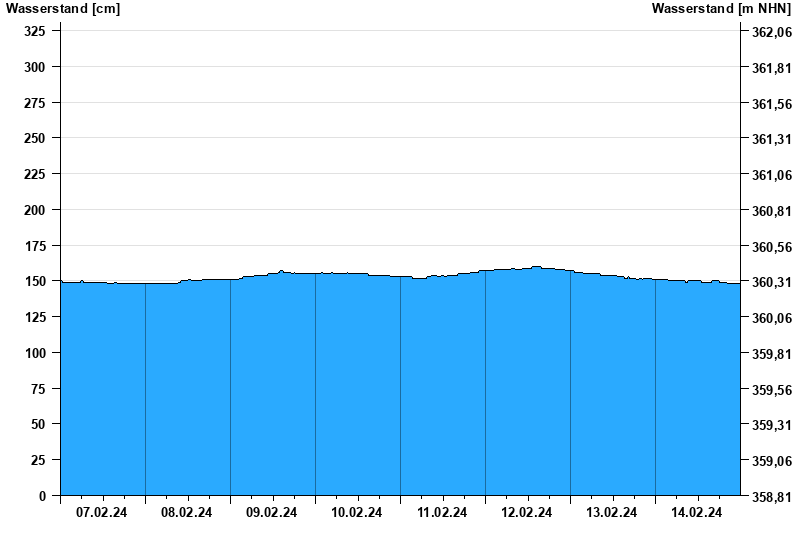Click the 07.02.24 date label
This screenshot has width=800, height=550.
(x=102, y=513)
